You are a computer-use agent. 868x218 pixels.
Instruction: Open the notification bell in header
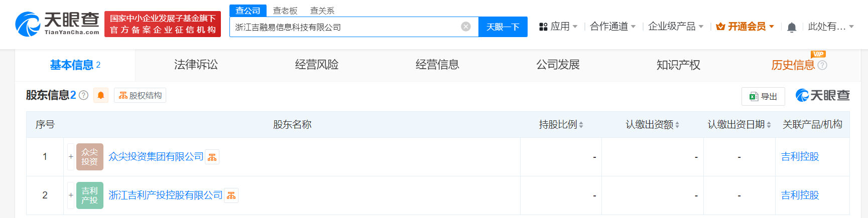pyautogui.click(x=792, y=27)
